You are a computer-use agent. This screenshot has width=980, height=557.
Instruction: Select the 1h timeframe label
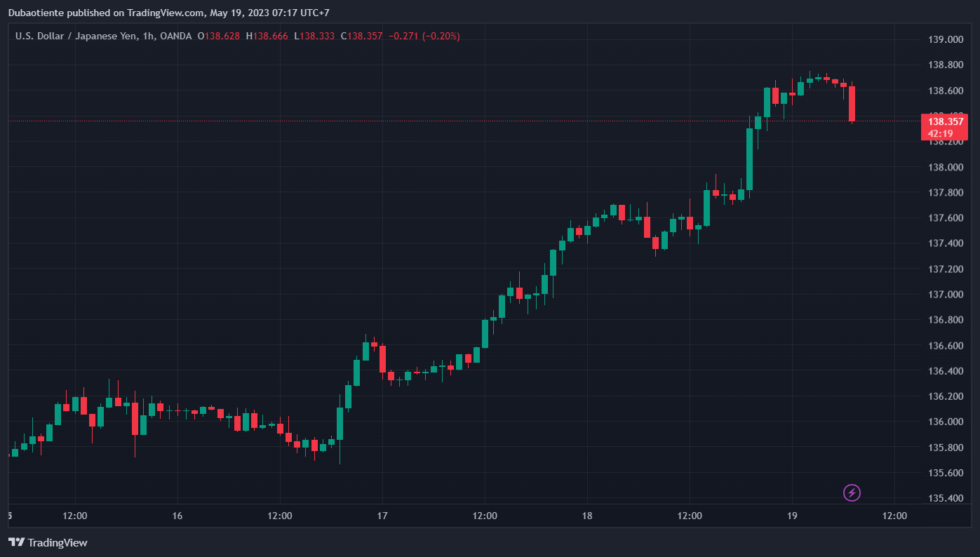click(x=148, y=36)
